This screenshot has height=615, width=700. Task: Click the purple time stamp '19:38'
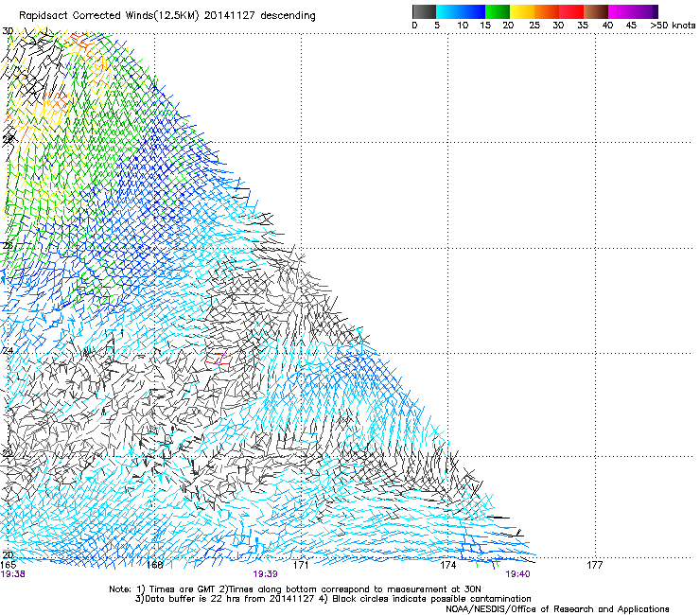13,574
